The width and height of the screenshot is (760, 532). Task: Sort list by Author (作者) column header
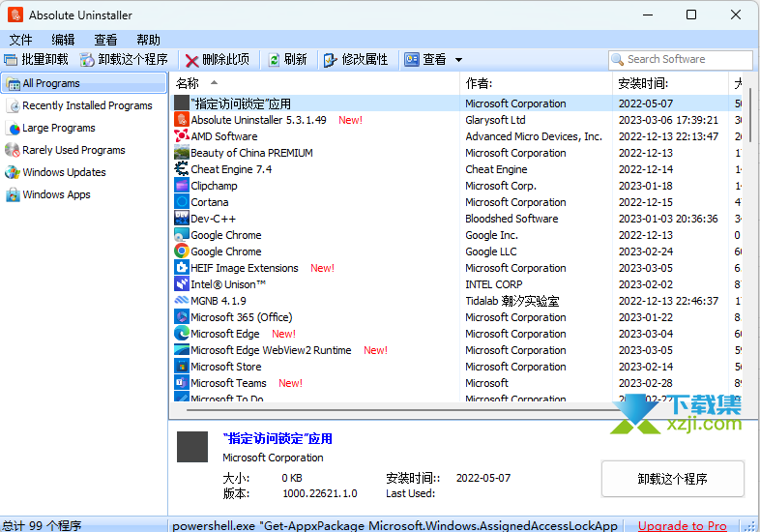click(x=536, y=83)
